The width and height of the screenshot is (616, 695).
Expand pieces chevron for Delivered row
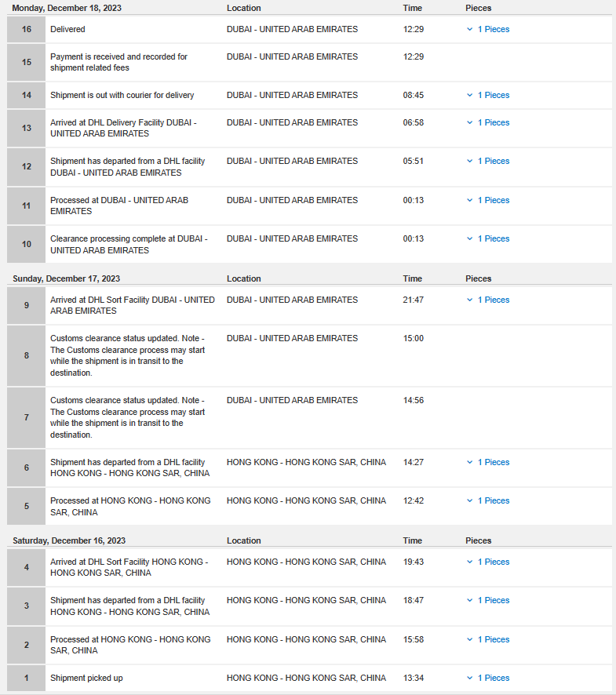click(x=469, y=29)
